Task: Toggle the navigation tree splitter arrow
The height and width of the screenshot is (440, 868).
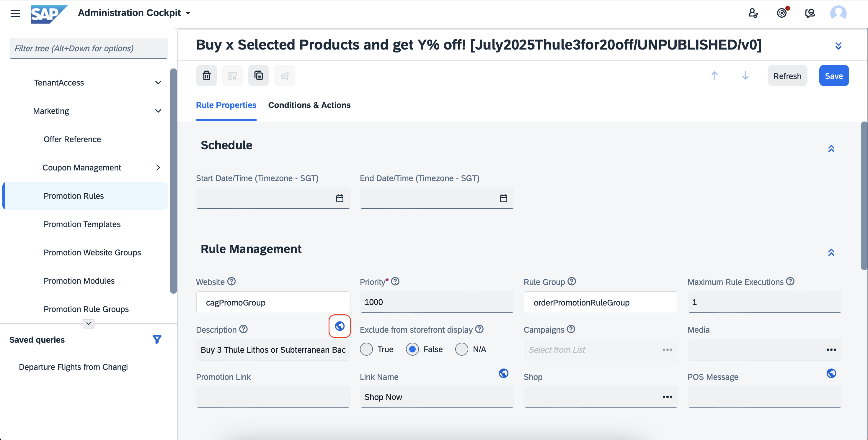Action: pos(88,324)
